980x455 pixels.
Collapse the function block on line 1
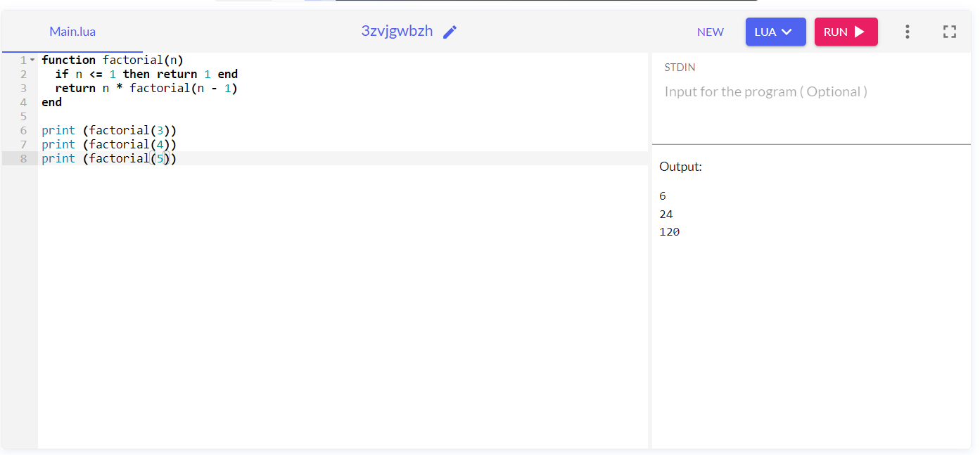(x=32, y=60)
